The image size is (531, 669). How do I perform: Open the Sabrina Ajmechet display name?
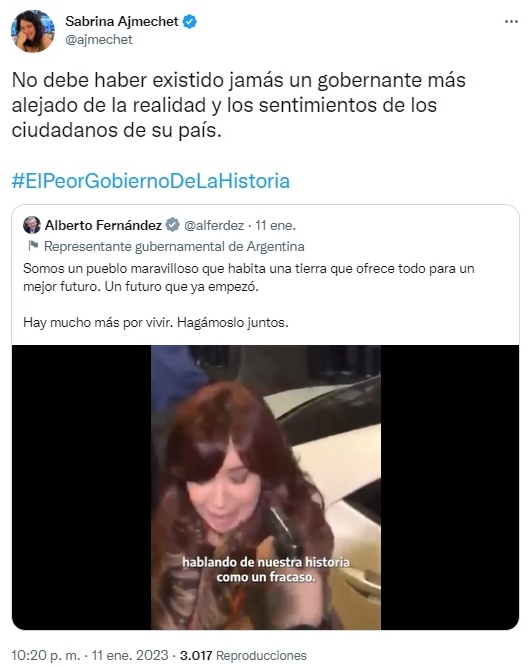(x=122, y=21)
